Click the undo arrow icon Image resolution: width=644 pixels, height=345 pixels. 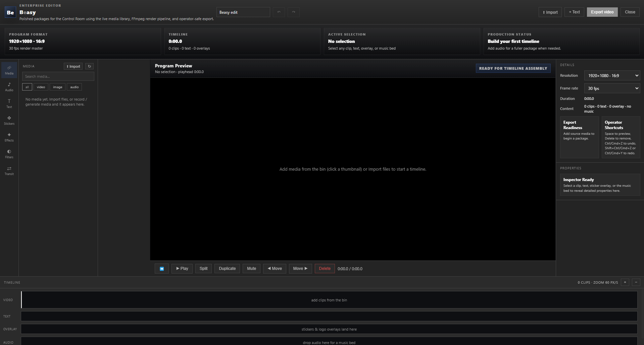tap(279, 12)
